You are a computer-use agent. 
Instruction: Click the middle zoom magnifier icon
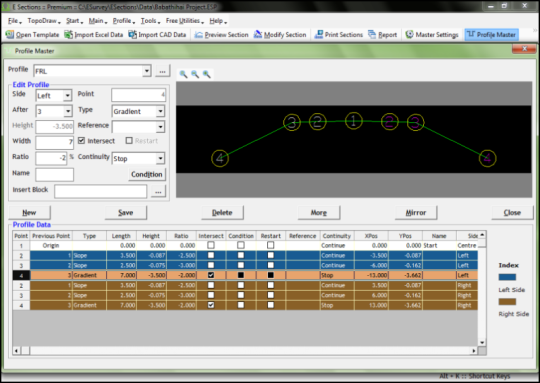tap(195, 74)
